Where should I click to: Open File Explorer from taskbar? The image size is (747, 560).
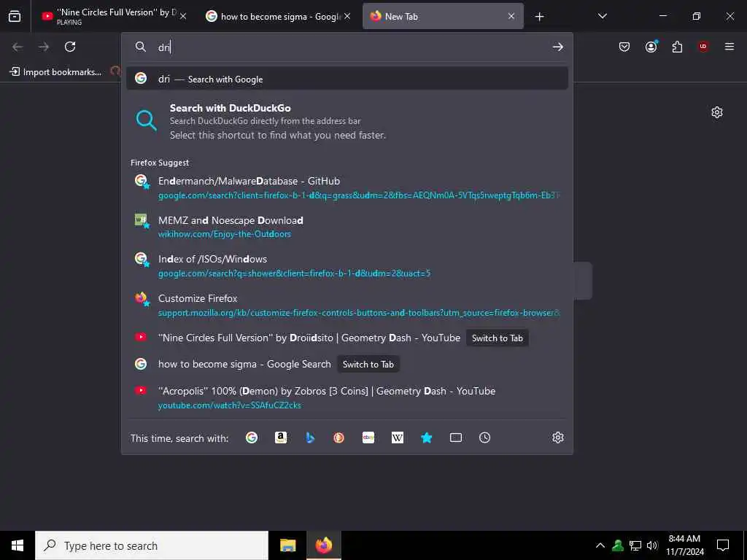tap(287, 545)
